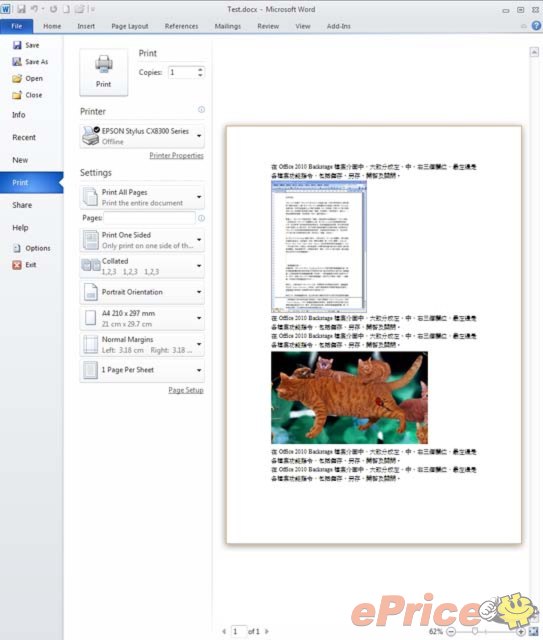Click the blue Help question mark icon

tap(536, 26)
